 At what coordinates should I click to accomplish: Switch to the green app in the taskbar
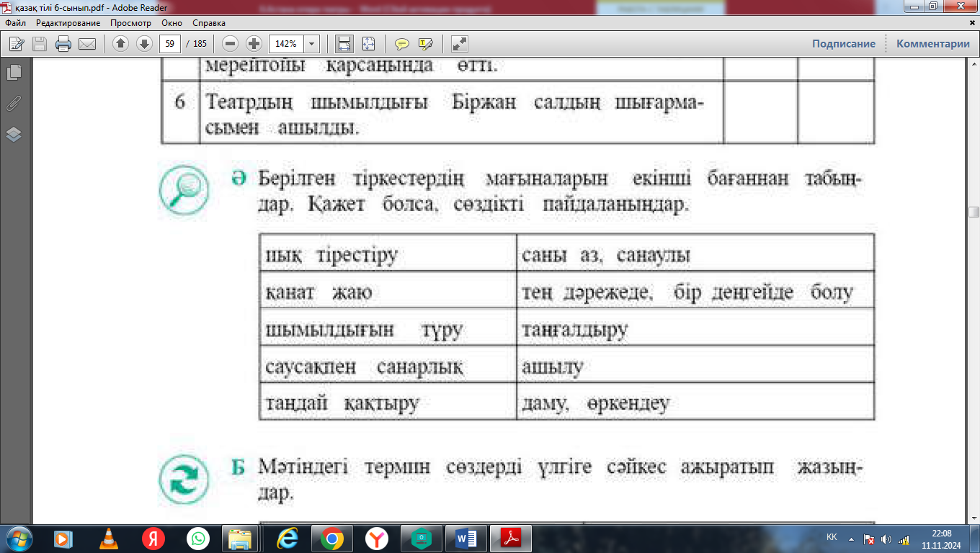pyautogui.click(x=421, y=538)
